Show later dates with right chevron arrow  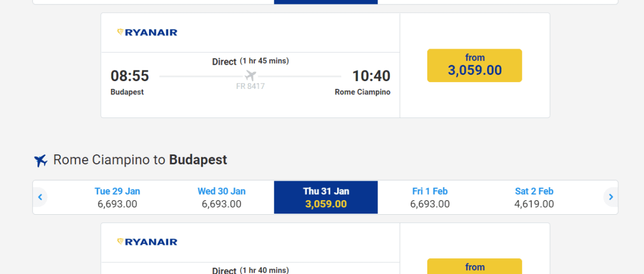point(611,197)
